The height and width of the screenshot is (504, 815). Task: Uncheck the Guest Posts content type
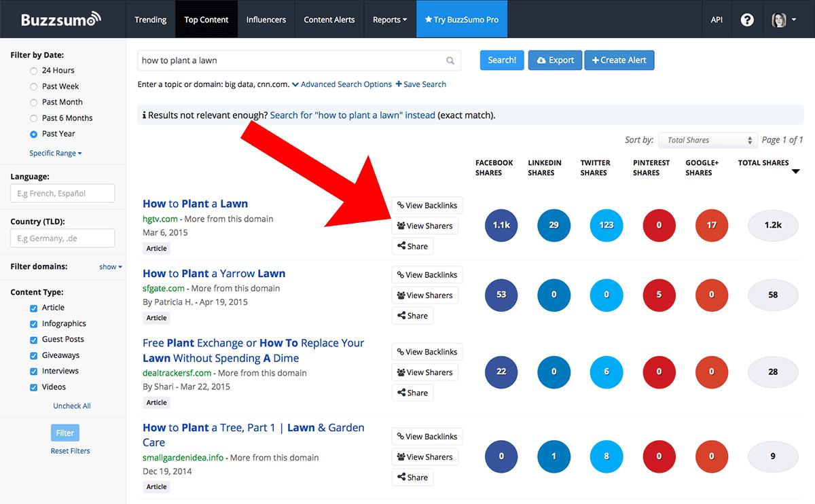click(34, 340)
